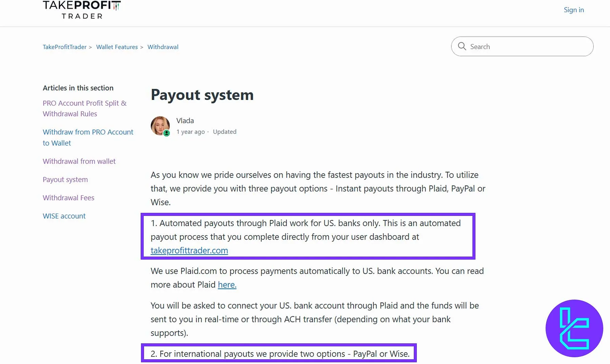
Task: Open the Sign in page
Action: (x=573, y=10)
